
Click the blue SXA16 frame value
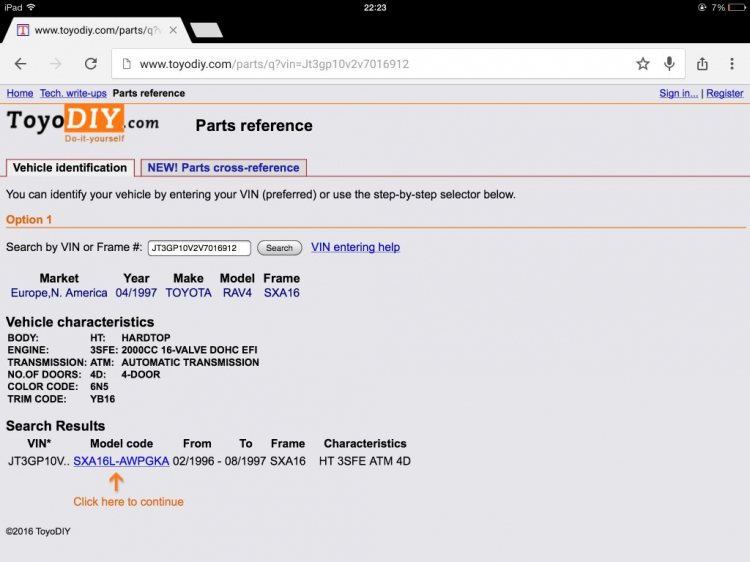point(282,293)
